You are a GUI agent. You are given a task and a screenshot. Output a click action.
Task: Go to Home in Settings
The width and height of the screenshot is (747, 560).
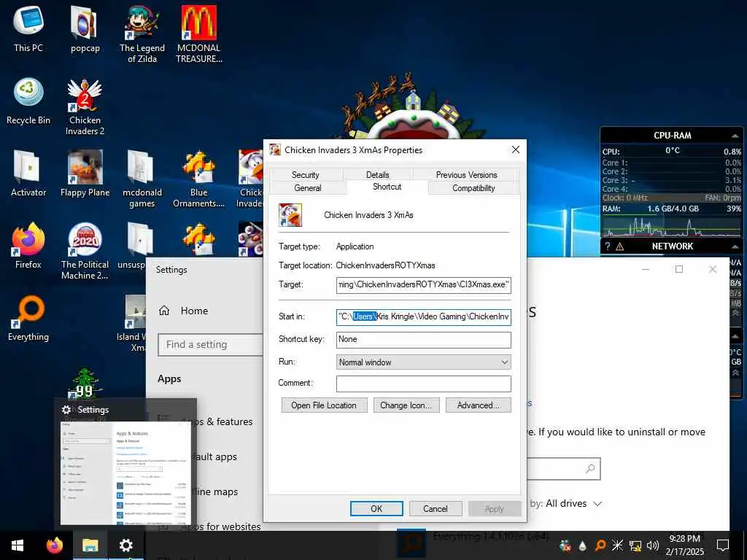pyautogui.click(x=194, y=311)
